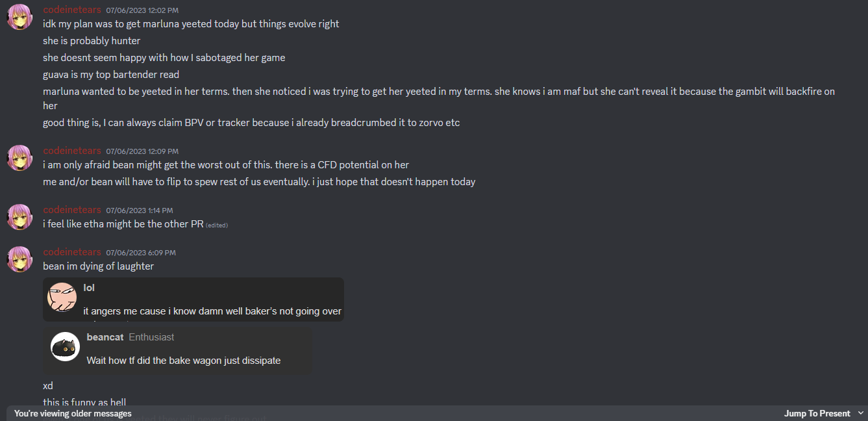Click codeinetears username at 12:02 PM
The image size is (868, 421).
point(72,10)
